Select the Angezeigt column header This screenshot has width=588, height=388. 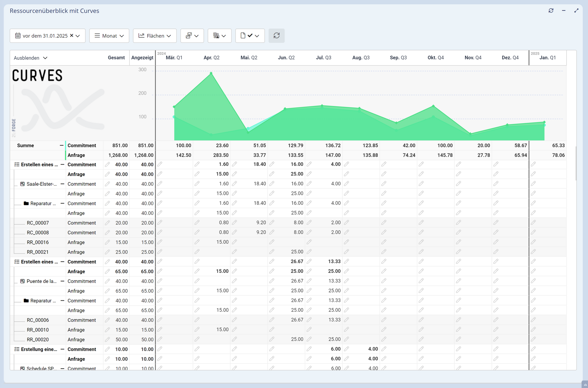coord(142,58)
